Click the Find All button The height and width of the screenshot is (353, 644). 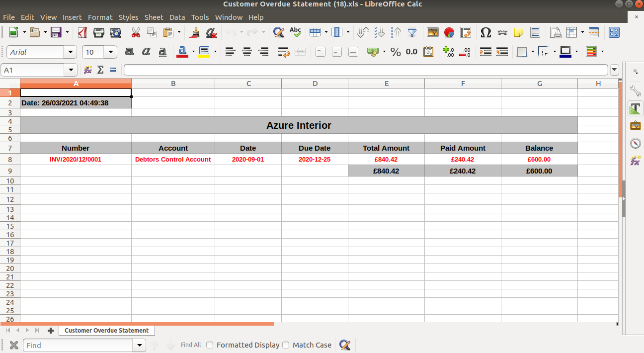tap(191, 345)
